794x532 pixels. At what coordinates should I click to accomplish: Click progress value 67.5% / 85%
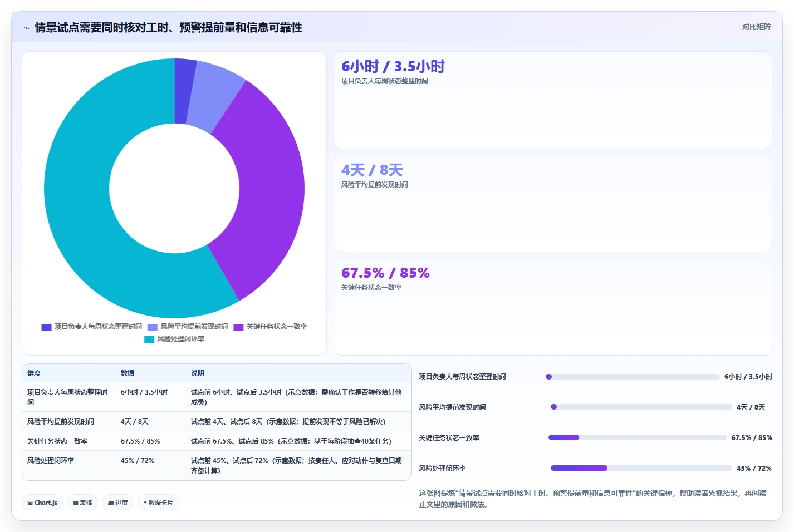point(752,438)
